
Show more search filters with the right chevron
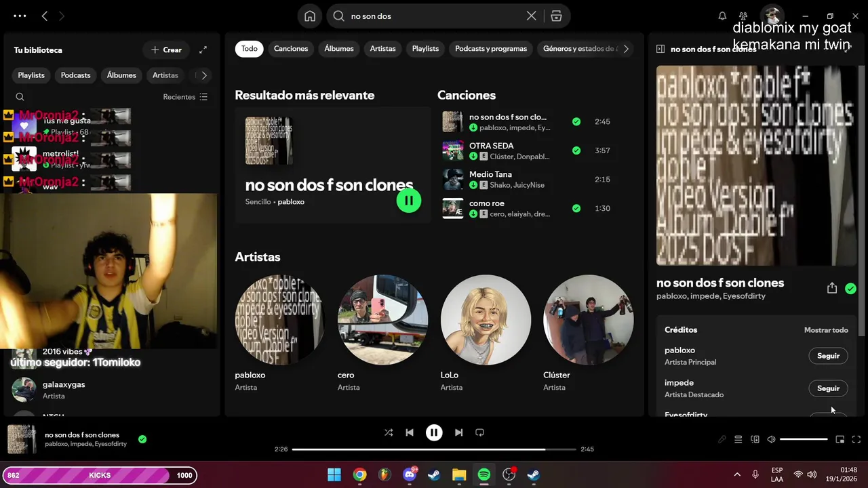tap(626, 49)
